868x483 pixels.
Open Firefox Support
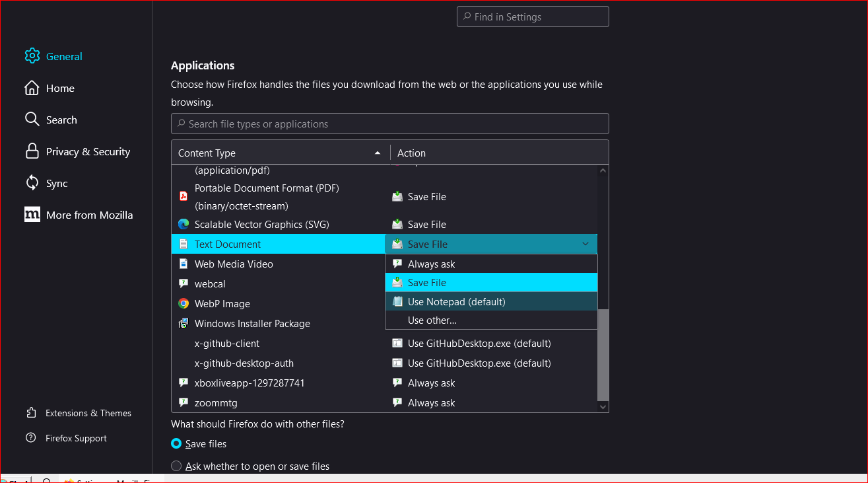pos(76,437)
